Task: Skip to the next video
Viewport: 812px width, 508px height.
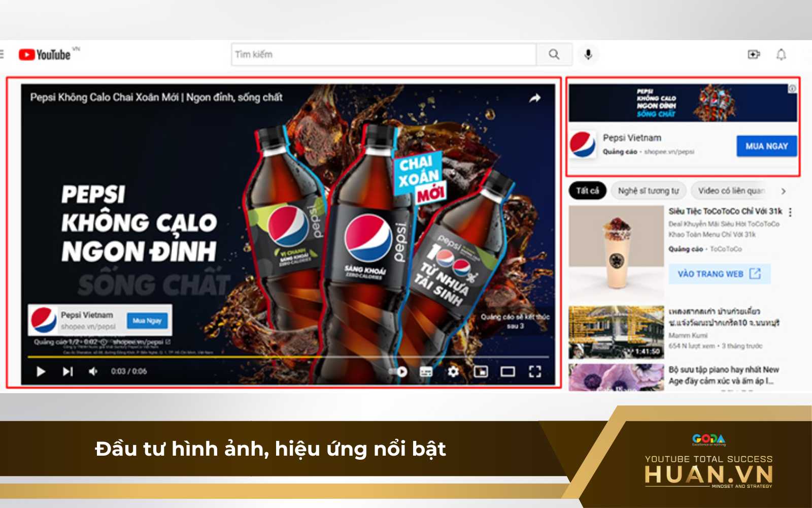Action: pyautogui.click(x=67, y=372)
